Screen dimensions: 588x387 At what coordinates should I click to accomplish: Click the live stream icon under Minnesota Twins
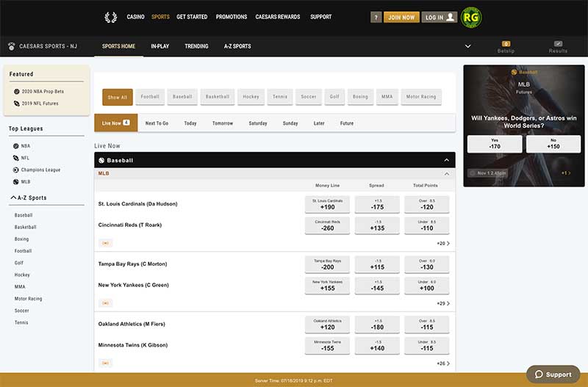coord(105,363)
